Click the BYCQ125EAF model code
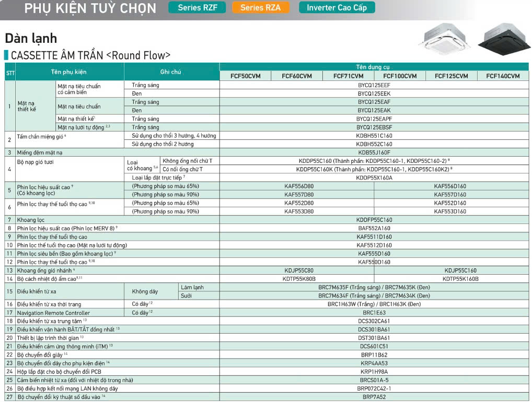Image resolution: width=532 pixels, height=402 pixels. point(374,102)
